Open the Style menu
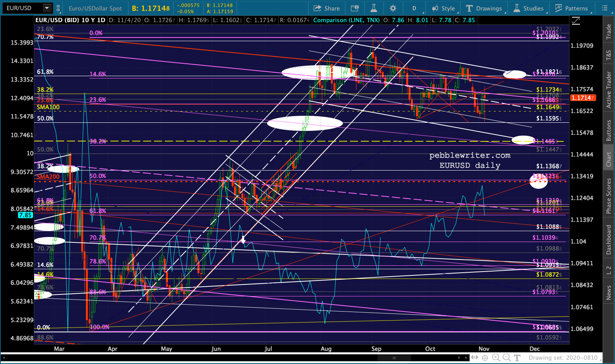 (444, 8)
